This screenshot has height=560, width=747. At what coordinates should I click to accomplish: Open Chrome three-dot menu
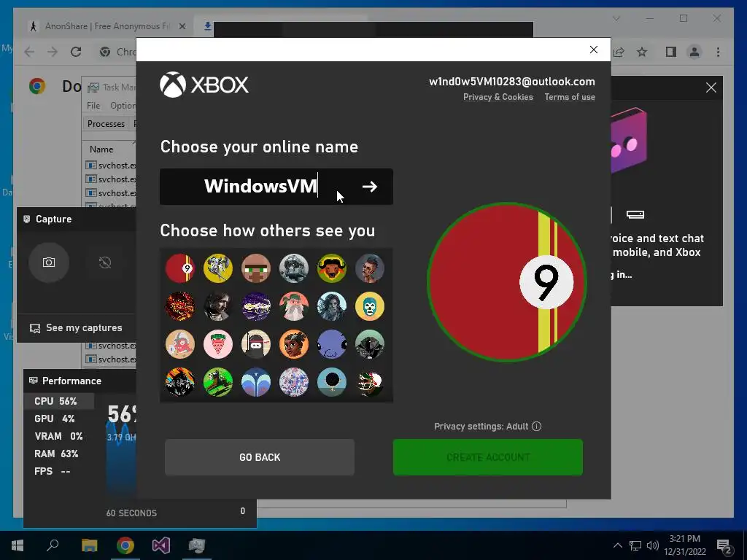coord(719,52)
